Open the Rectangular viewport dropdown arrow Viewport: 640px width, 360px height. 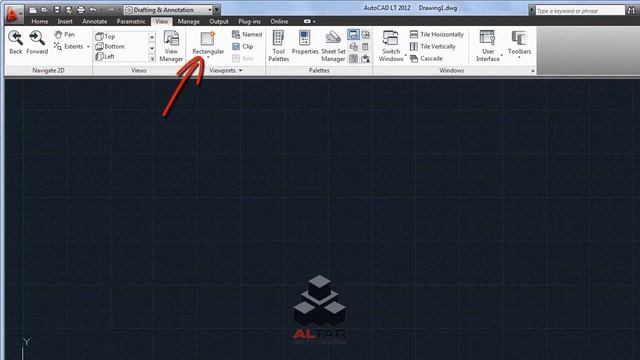pyautogui.click(x=208, y=58)
